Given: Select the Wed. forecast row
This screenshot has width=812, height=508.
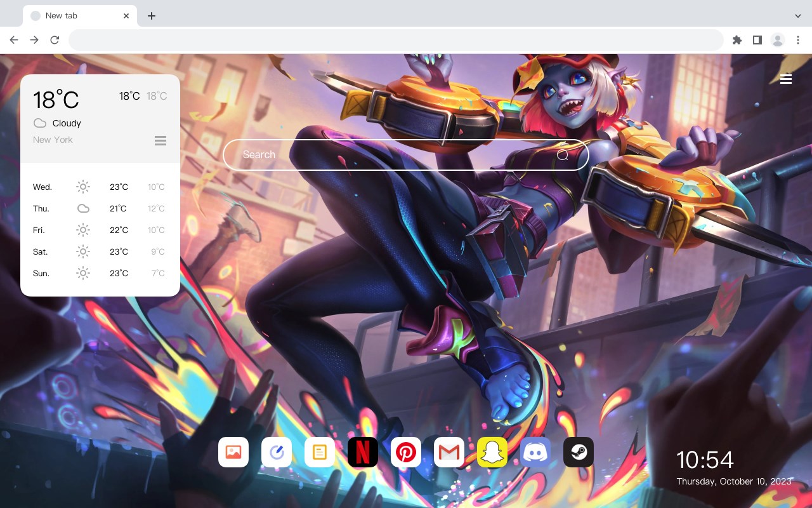Looking at the screenshot, I should 100,187.
